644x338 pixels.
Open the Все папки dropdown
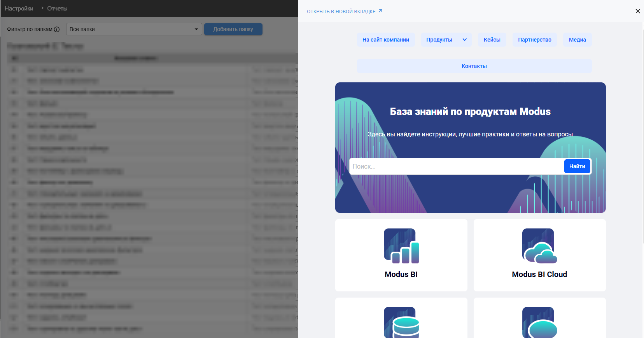click(134, 29)
